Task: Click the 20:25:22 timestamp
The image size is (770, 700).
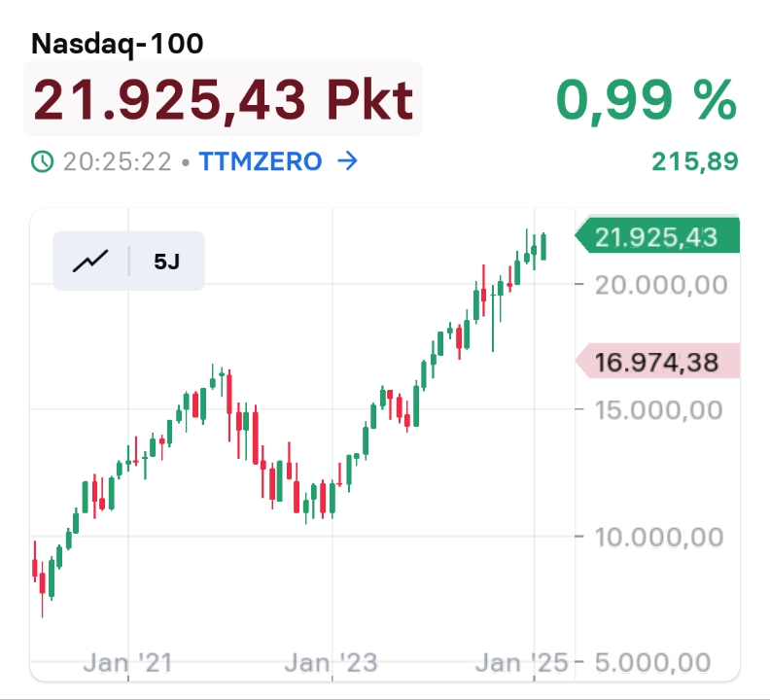Action: coord(117,161)
